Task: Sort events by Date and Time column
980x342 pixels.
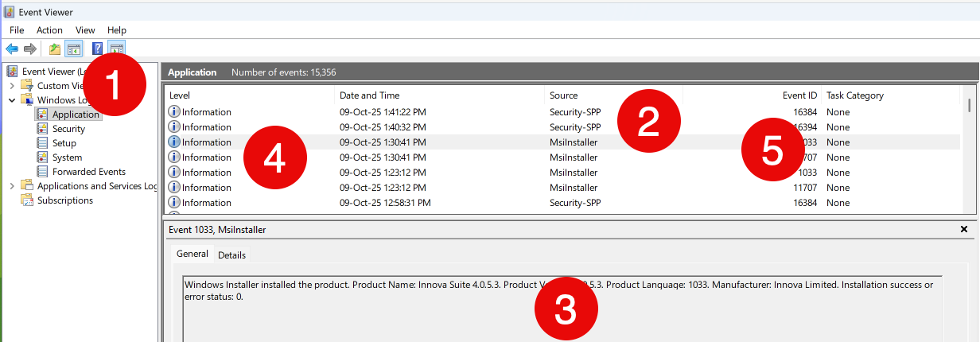Action: 369,95
